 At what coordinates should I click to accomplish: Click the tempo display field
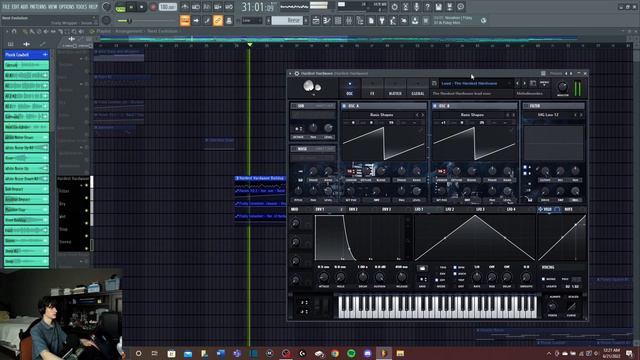click(167, 7)
